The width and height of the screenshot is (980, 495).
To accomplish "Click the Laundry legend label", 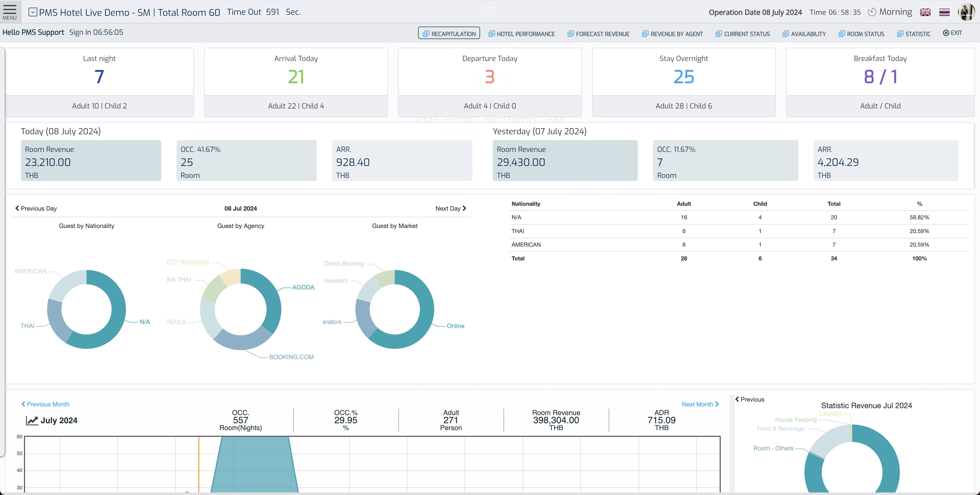I will (x=830, y=414).
